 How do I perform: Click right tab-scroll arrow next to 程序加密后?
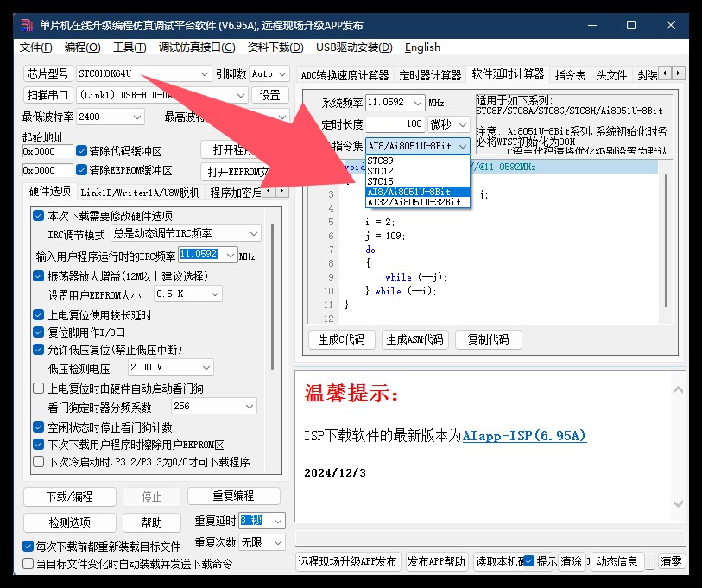[281, 191]
